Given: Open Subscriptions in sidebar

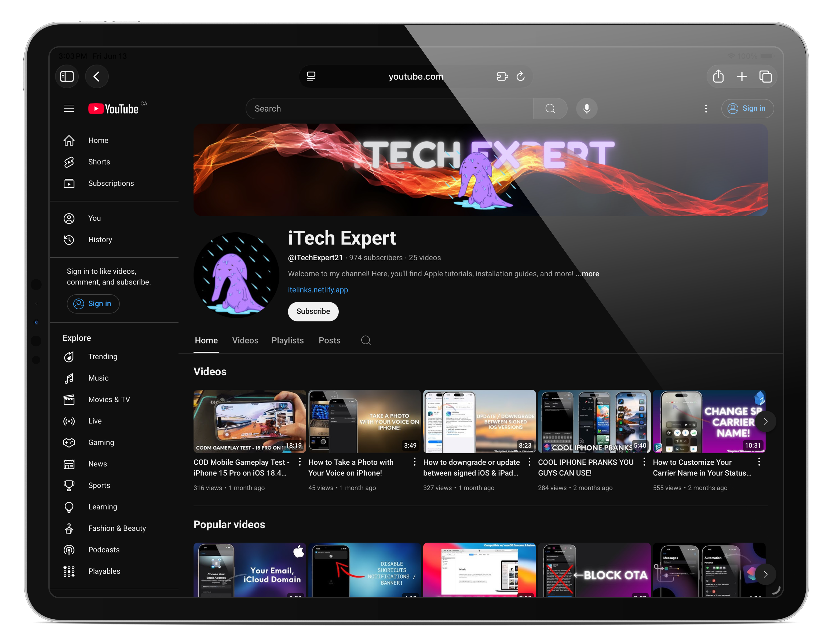Looking at the screenshot, I should (114, 183).
